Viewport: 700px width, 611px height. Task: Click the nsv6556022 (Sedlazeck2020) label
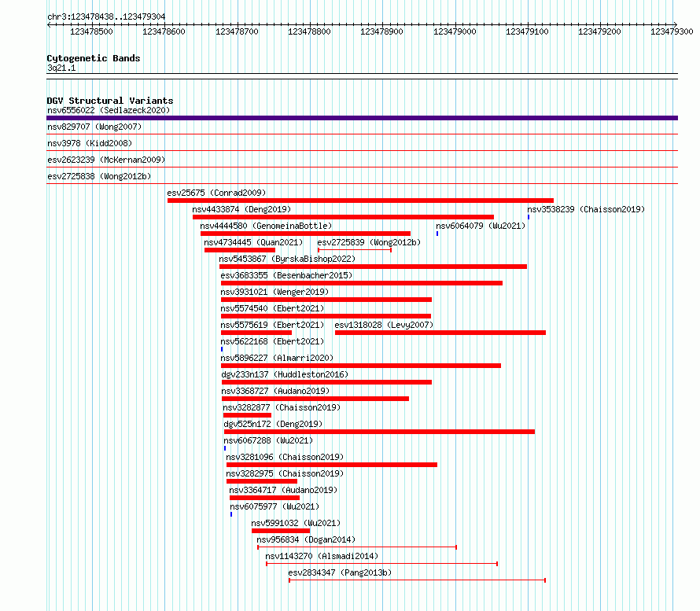pos(109,110)
